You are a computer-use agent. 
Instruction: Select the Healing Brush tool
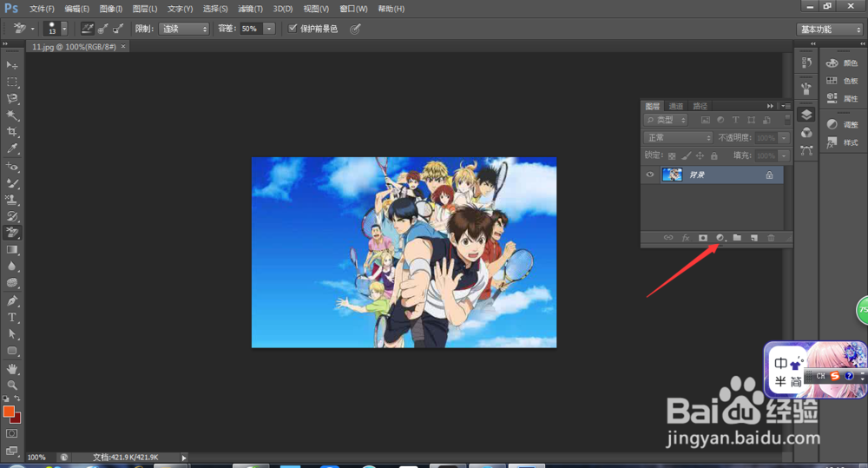[x=11, y=166]
